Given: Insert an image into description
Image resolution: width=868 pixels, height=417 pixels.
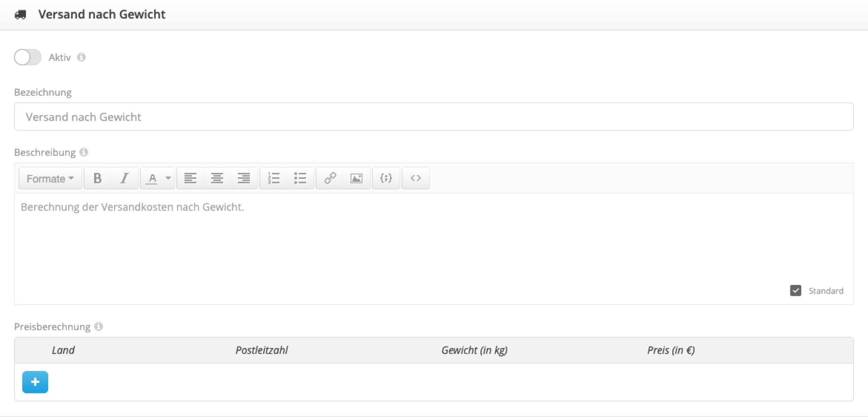Looking at the screenshot, I should pos(356,179).
